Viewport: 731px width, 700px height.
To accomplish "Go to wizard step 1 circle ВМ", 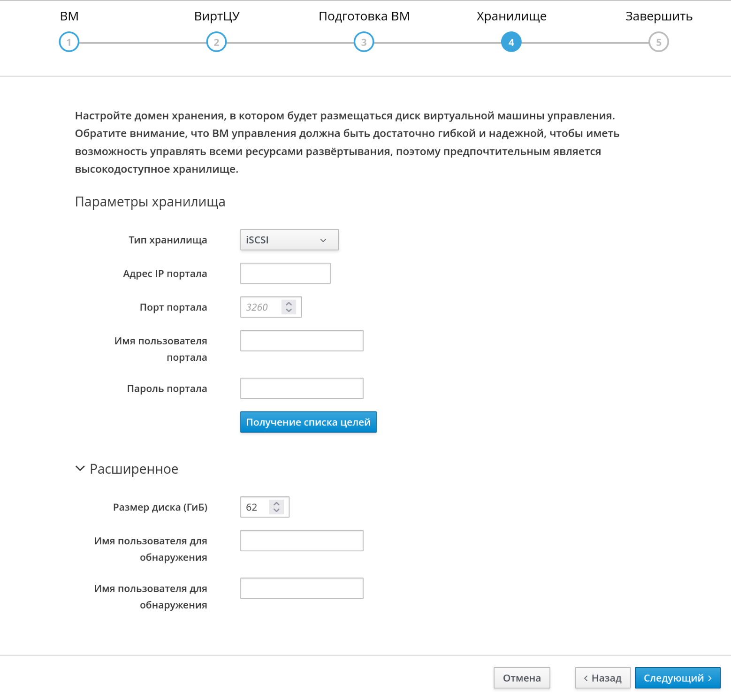I will coord(69,42).
